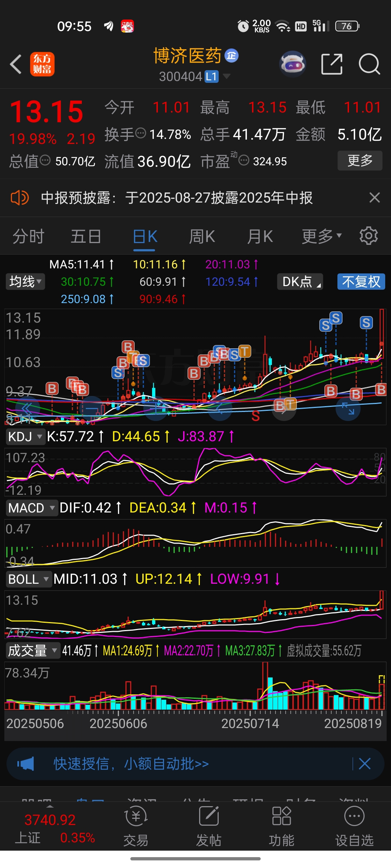Tap the S marker above latest candles
The image size is (391, 868).
coord(366,323)
